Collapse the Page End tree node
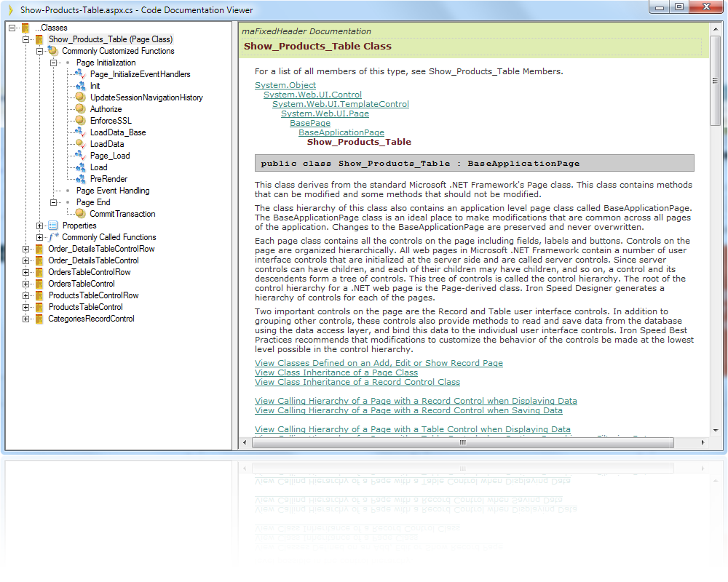Screen dimensions: 728x582 52,202
